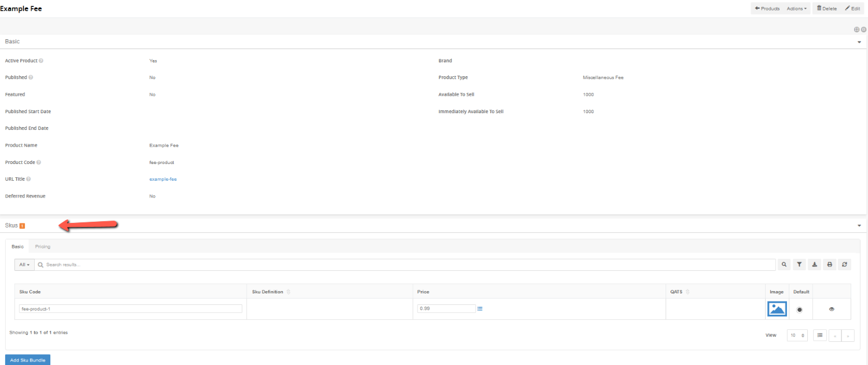
Task: Click the fee-product-1 Sku Code field
Action: (131, 309)
